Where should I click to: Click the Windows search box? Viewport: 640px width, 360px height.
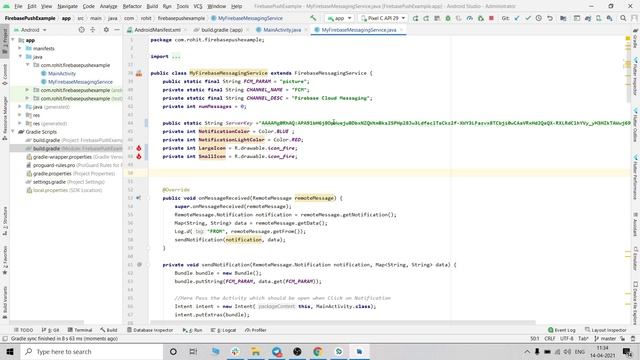pos(91,351)
